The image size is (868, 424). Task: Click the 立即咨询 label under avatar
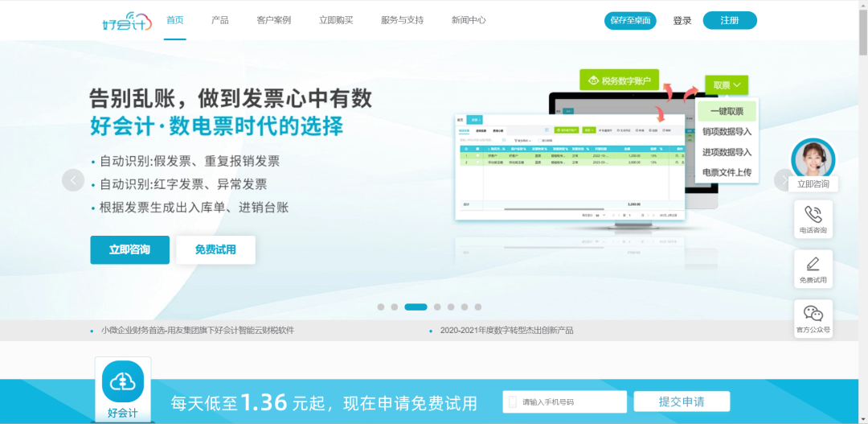click(x=813, y=184)
